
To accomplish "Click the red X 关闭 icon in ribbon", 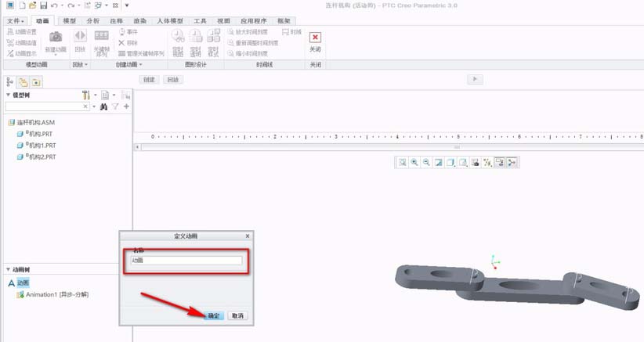I will (315, 38).
